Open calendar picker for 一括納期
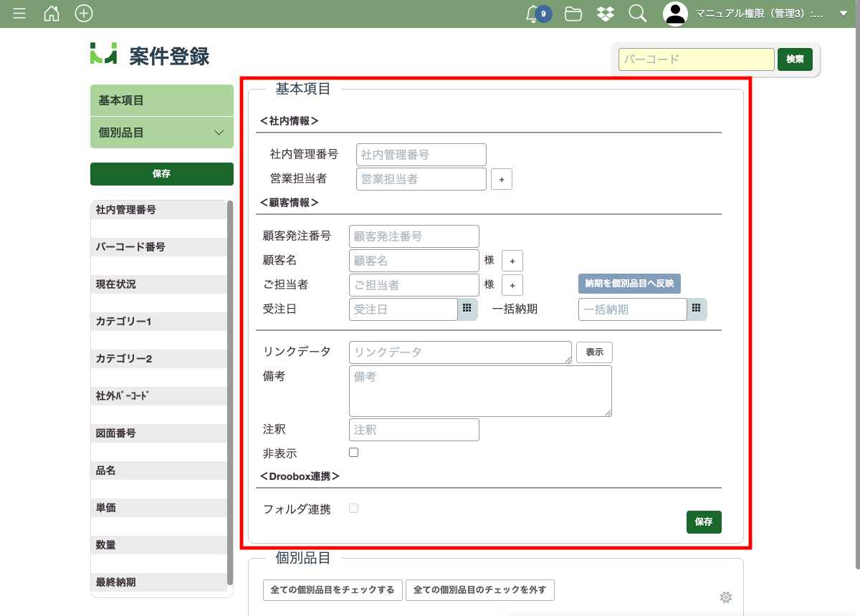Viewport: 860px width, 616px height. click(696, 309)
